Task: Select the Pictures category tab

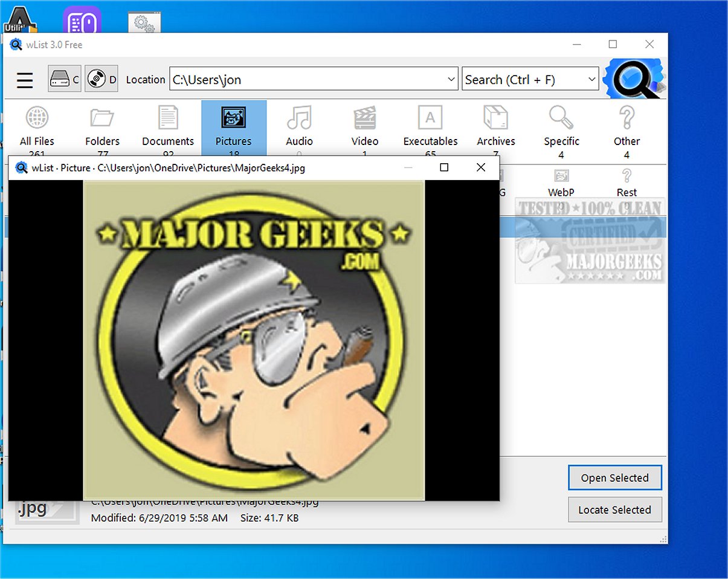Action: [234, 126]
